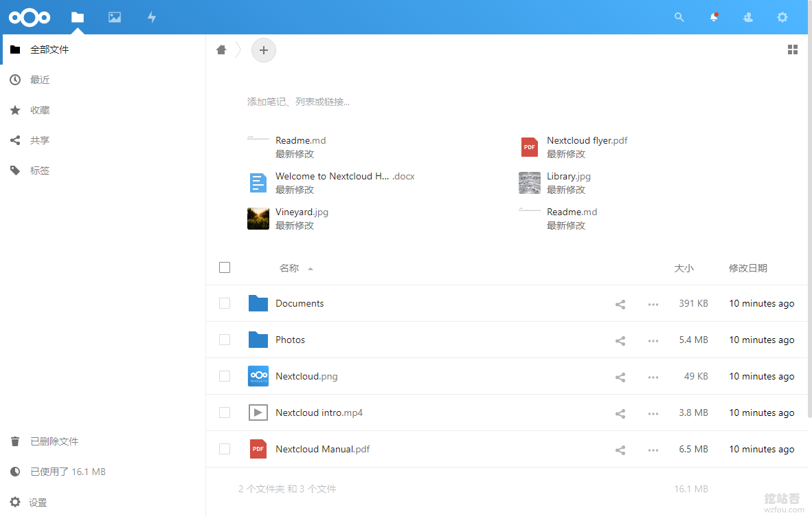Share the Nextcloud.png file

620,377
